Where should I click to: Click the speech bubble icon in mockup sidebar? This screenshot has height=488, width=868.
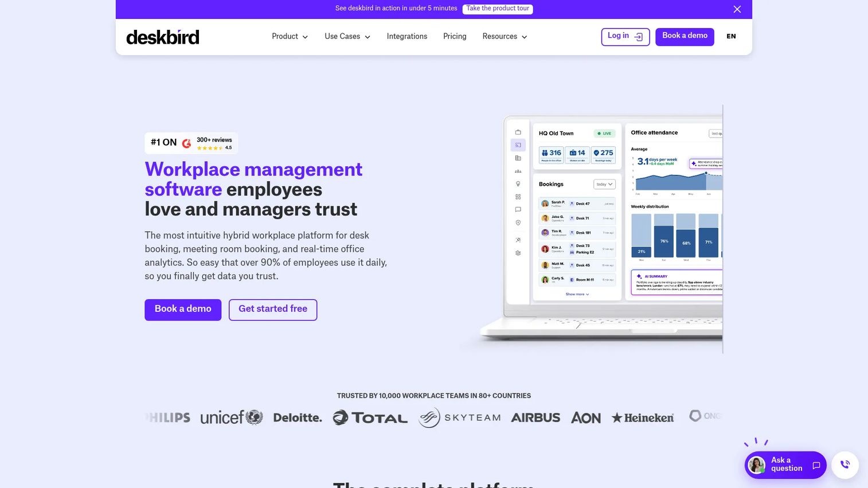518,209
